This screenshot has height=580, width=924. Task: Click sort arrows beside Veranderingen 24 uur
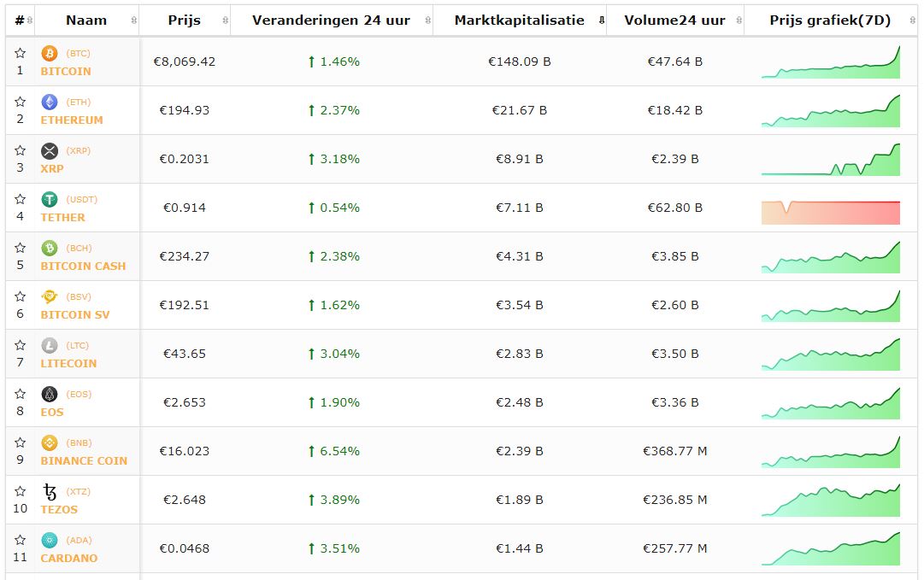427,21
